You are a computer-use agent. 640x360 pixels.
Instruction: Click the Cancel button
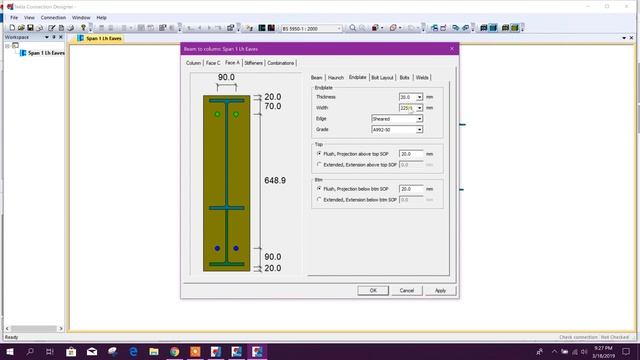pyautogui.click(x=407, y=290)
